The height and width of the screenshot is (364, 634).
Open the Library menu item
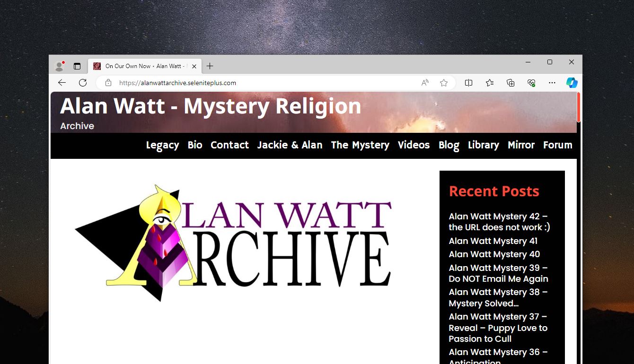(484, 145)
